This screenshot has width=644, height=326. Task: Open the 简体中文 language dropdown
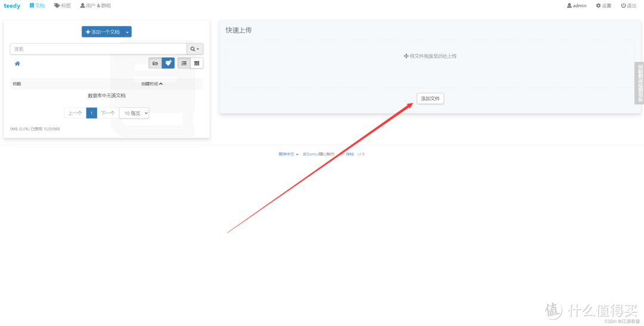pyautogui.click(x=289, y=154)
